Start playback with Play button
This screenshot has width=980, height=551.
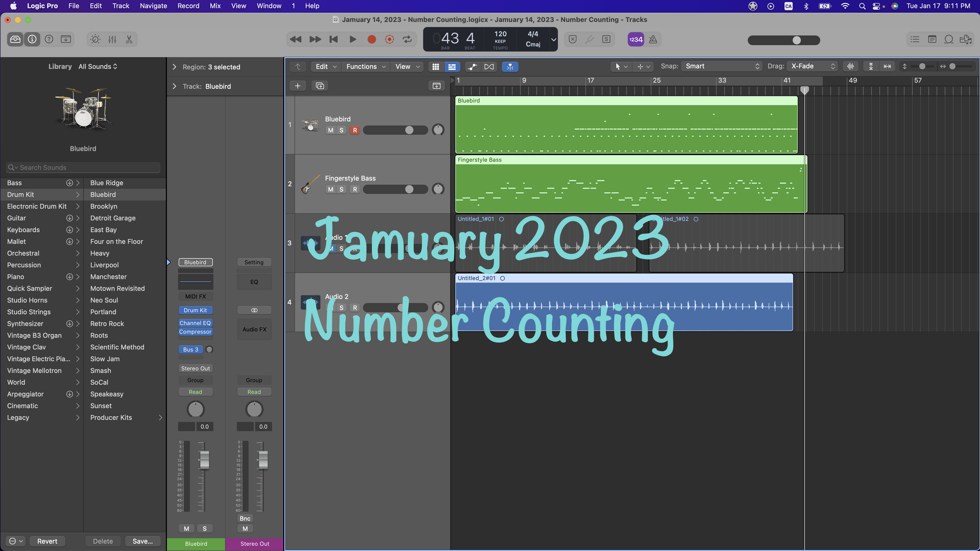(353, 39)
